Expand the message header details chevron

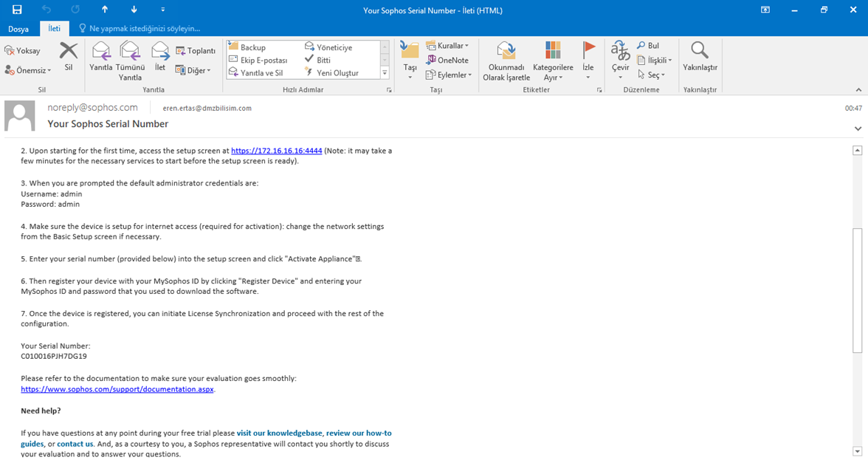point(858,128)
